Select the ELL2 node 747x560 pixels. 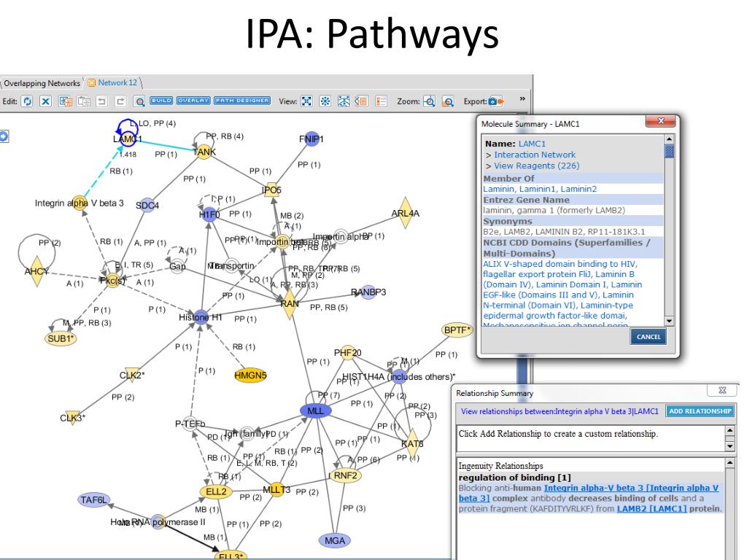[216, 491]
